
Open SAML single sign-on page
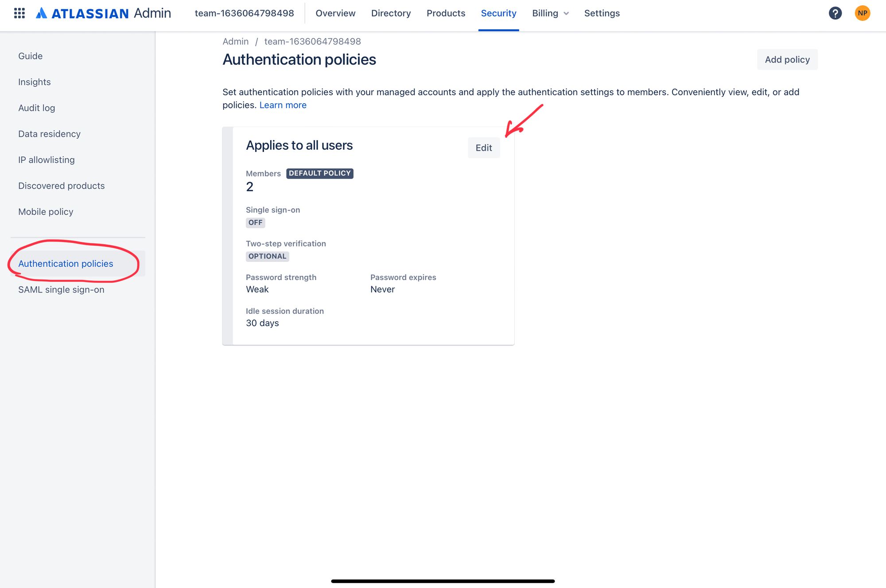coord(61,290)
